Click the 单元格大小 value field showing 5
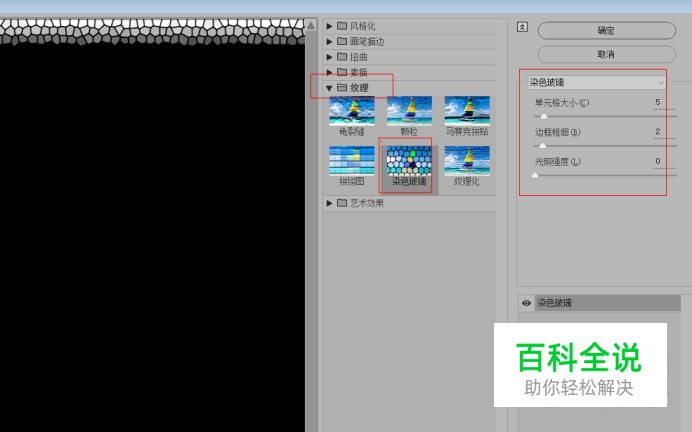Image resolution: width=692 pixels, height=432 pixels. [663, 102]
